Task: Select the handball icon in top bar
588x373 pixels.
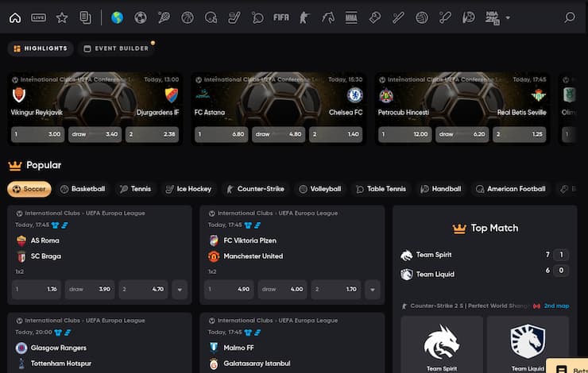Action: 468,17
